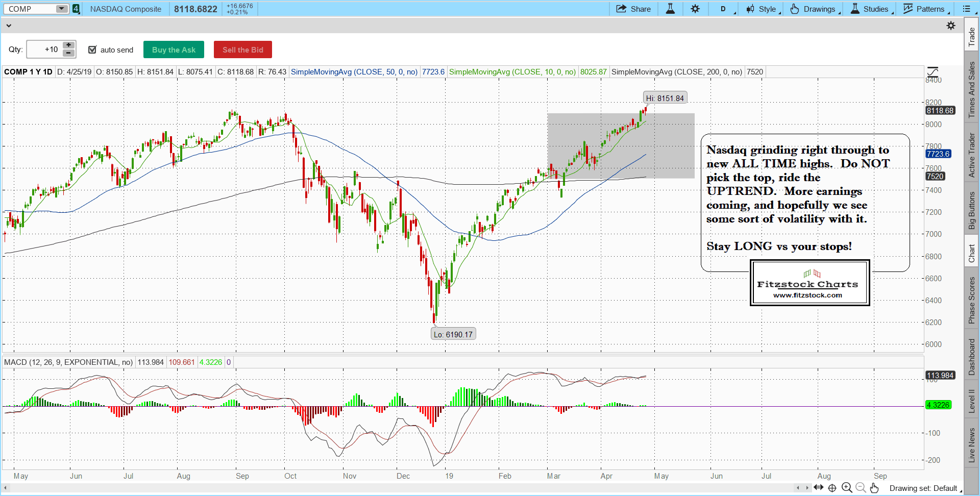Click the flask Edit Studies icon
This screenshot has height=496, width=980.
pyautogui.click(x=670, y=9)
